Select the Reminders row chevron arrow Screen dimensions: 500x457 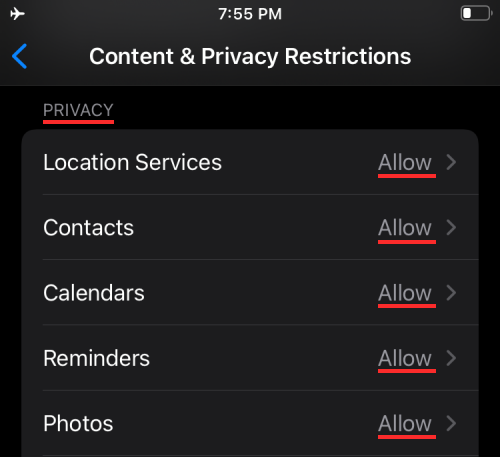(x=451, y=358)
